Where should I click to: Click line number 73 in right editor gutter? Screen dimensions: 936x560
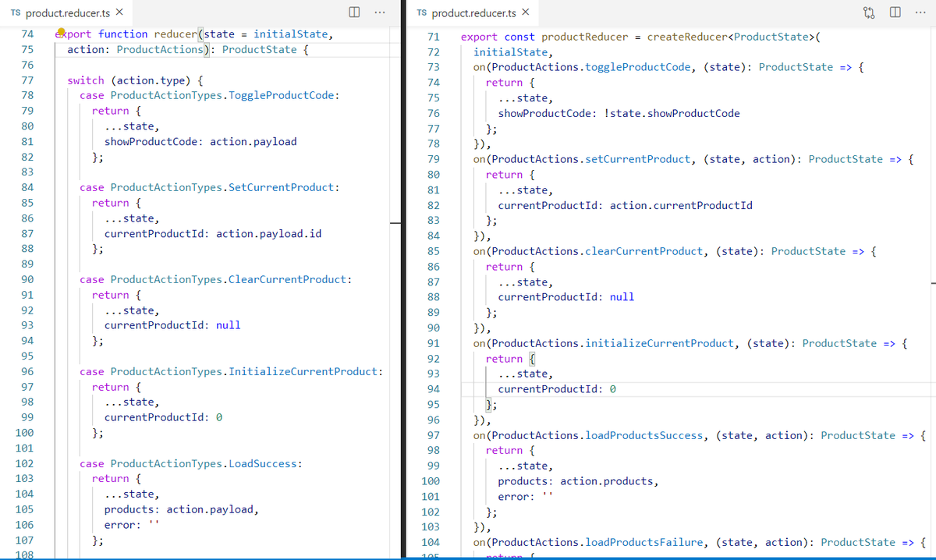point(434,67)
